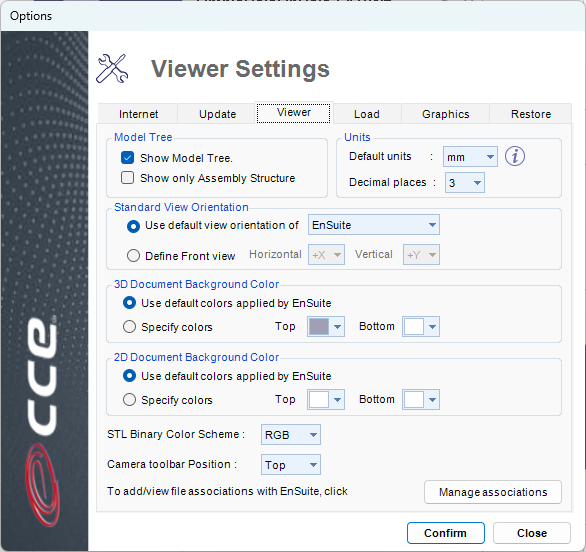This screenshot has width=586, height=552.
Task: Select Use default view orientation radio
Action: tap(133, 226)
